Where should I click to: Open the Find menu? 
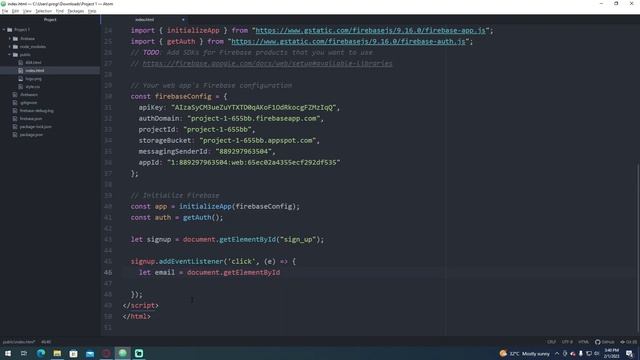point(60,11)
